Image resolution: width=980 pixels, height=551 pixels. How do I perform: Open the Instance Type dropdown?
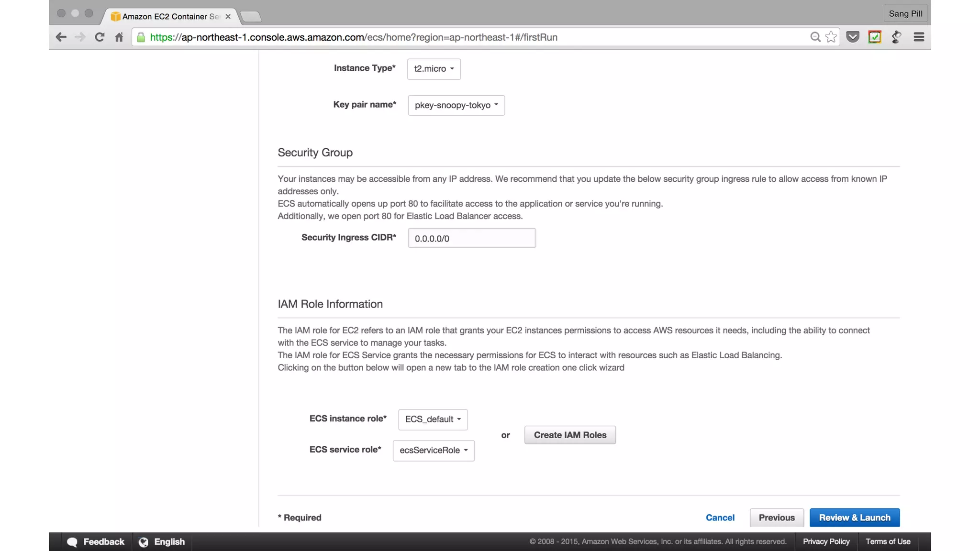pyautogui.click(x=434, y=69)
